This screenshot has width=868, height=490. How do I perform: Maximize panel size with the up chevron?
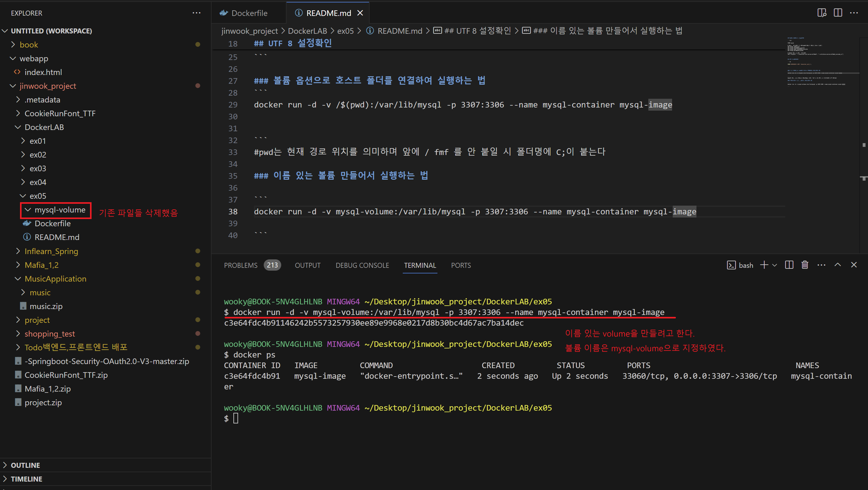click(837, 265)
